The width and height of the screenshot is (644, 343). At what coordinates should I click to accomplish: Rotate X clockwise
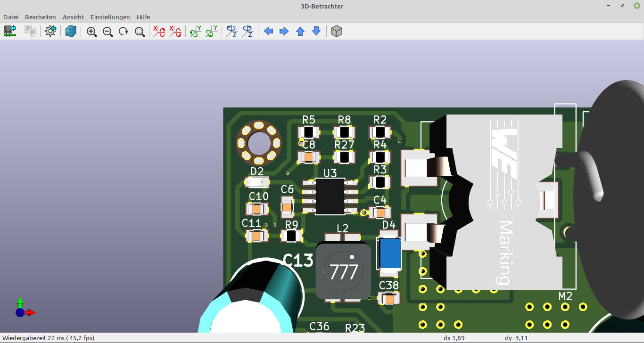tap(159, 32)
